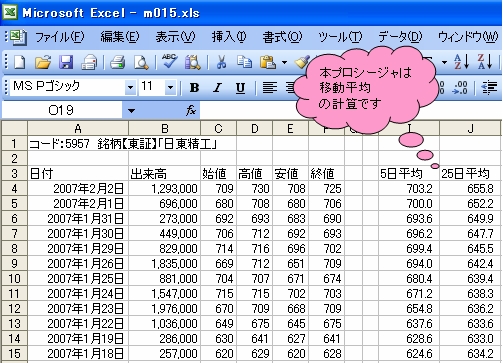Click the Print icon
Image resolution: width=504 pixels, height=363 pixels.
tap(117, 62)
